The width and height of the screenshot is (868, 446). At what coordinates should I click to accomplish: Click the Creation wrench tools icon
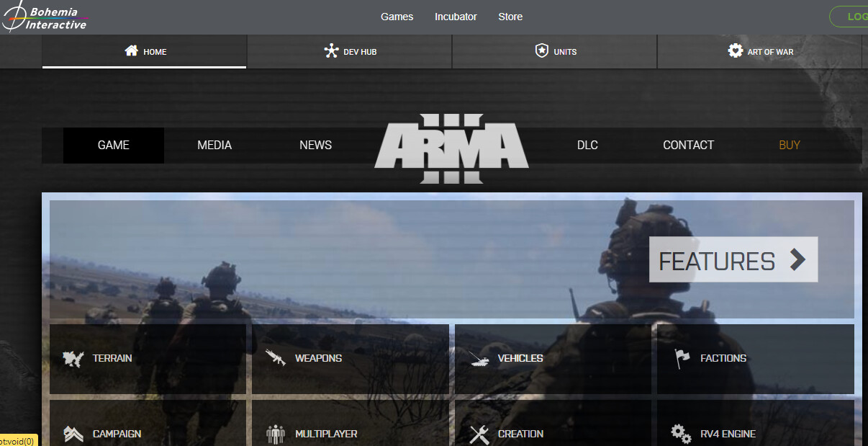tap(479, 434)
